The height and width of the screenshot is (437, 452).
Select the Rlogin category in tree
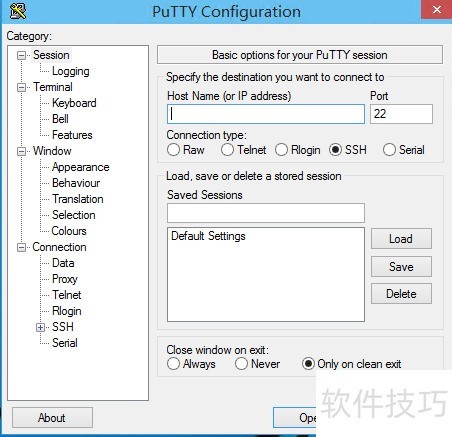click(x=67, y=311)
